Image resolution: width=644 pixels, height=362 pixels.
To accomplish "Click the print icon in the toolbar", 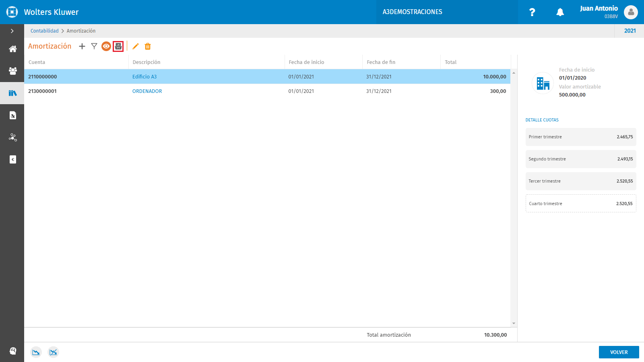I will tap(118, 46).
